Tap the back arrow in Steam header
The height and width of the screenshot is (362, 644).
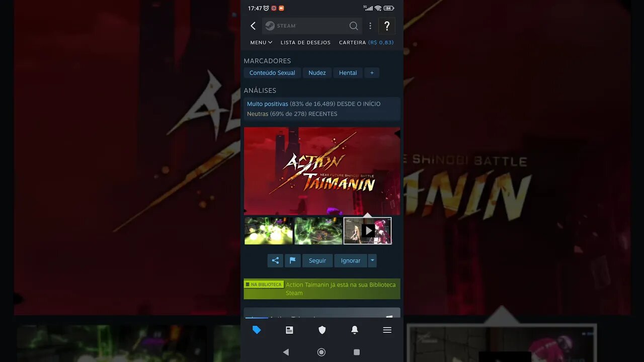click(253, 26)
